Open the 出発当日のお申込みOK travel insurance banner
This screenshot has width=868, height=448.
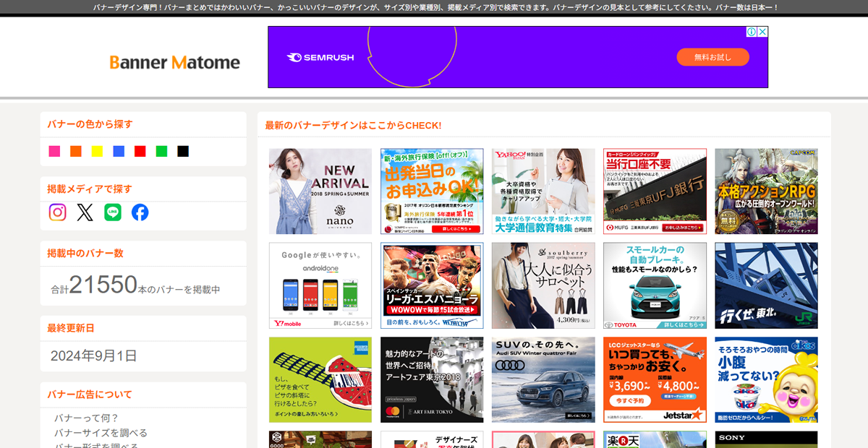[x=432, y=191]
